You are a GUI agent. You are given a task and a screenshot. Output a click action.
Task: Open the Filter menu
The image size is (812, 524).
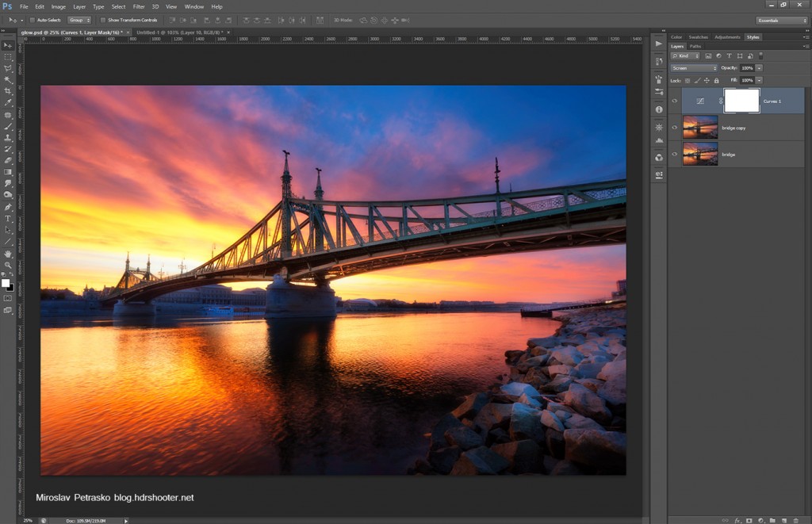(x=139, y=6)
